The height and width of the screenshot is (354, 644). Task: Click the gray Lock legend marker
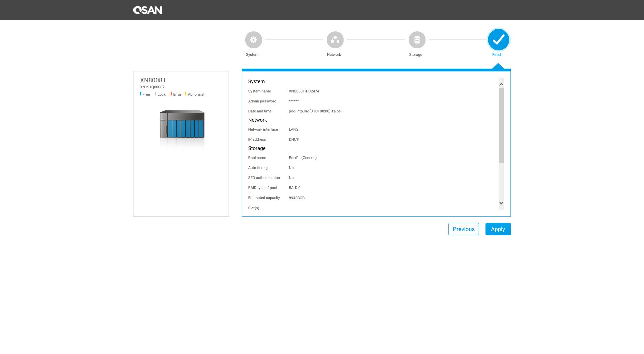[x=156, y=94]
